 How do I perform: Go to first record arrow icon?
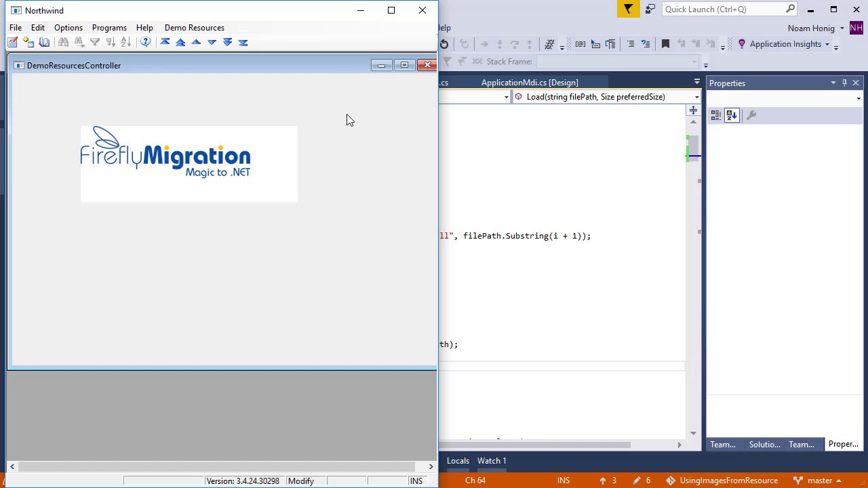(165, 42)
